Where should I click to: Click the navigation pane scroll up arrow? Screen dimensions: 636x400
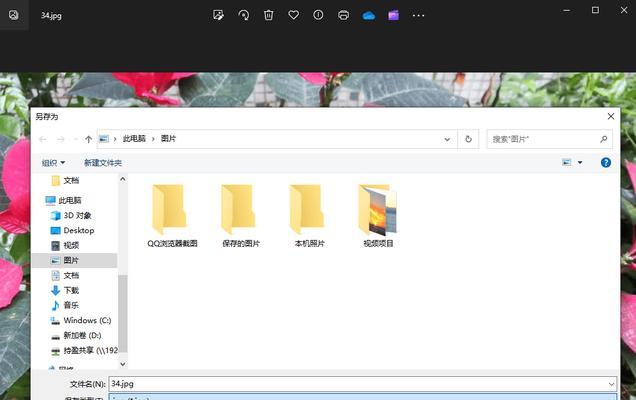pyautogui.click(x=123, y=179)
